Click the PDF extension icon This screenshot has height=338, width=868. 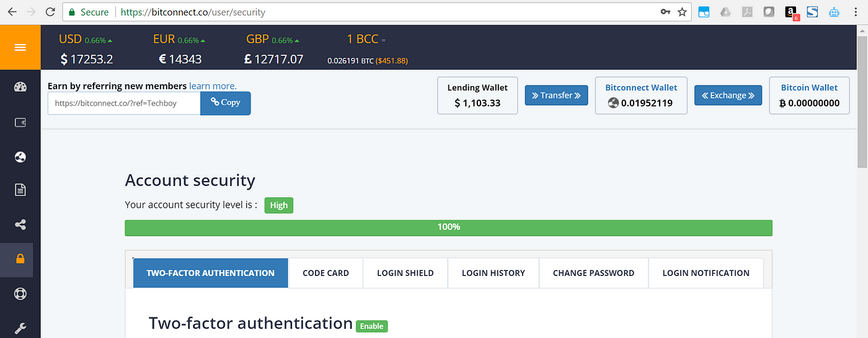(747, 12)
